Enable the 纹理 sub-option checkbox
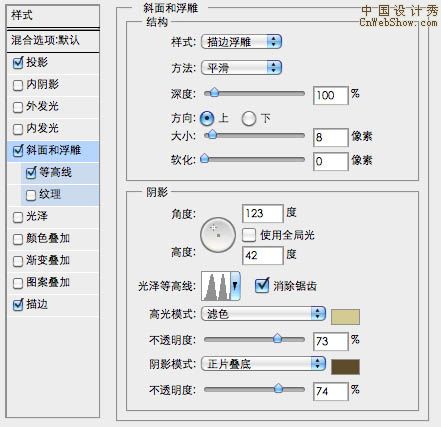The image size is (441, 427). click(x=31, y=195)
